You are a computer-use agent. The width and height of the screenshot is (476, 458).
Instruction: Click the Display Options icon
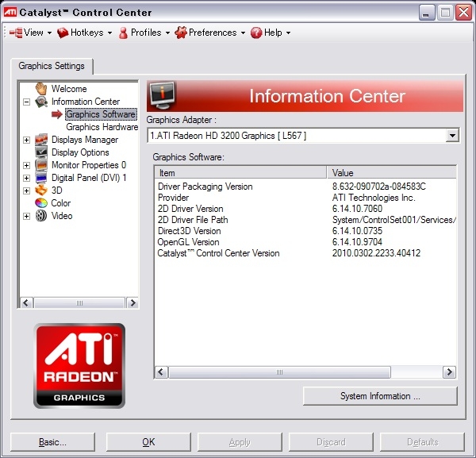click(41, 152)
